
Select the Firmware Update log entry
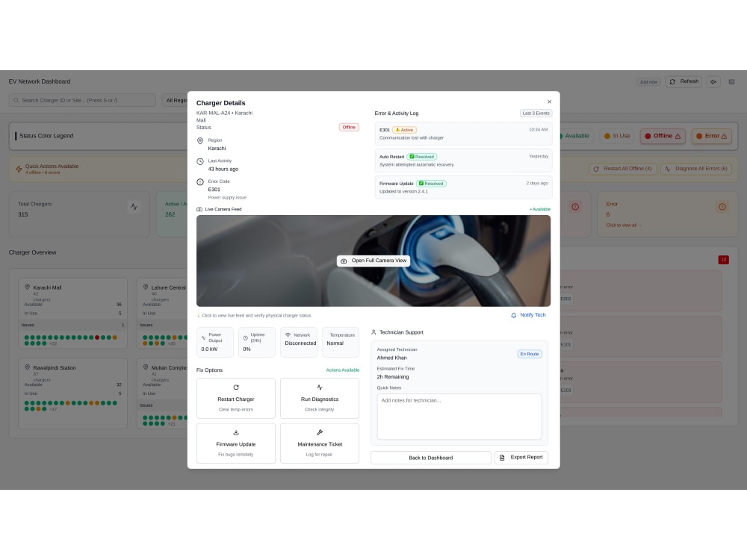coord(464,187)
